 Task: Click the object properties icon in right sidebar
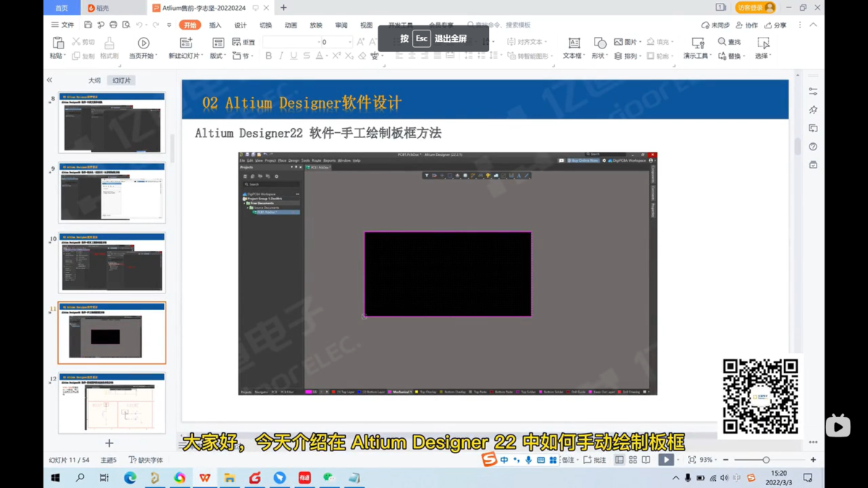[x=813, y=92]
